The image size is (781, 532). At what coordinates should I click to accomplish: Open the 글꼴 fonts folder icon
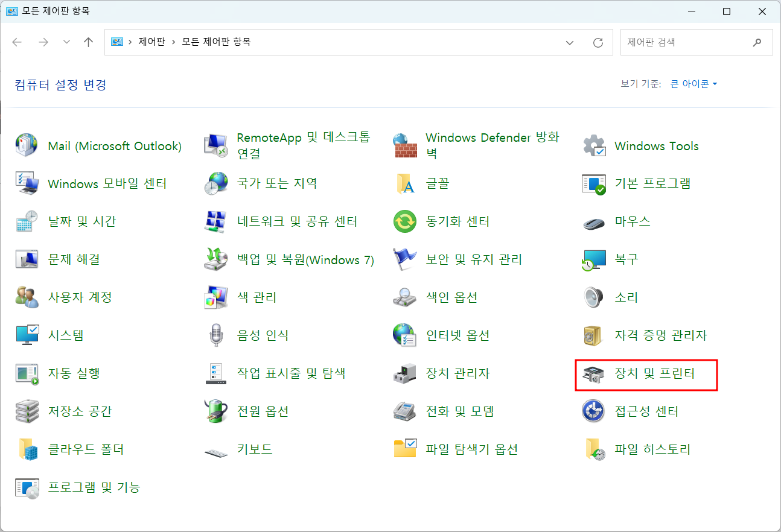click(405, 183)
